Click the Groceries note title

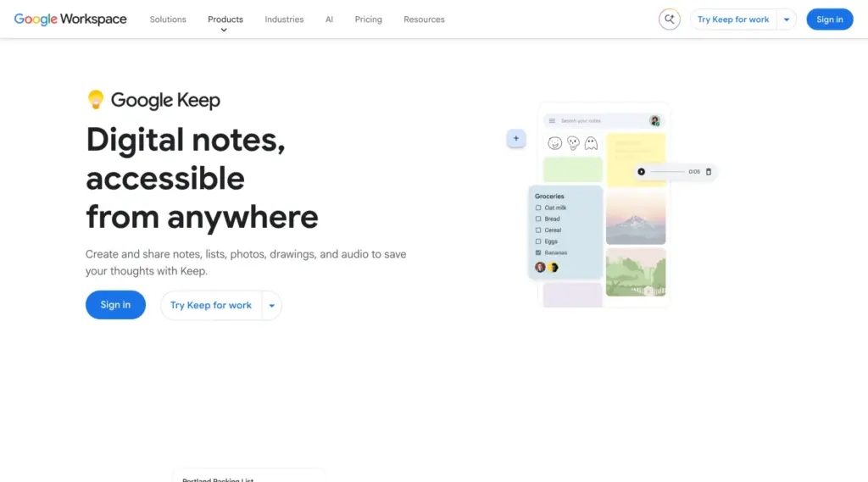pos(549,196)
